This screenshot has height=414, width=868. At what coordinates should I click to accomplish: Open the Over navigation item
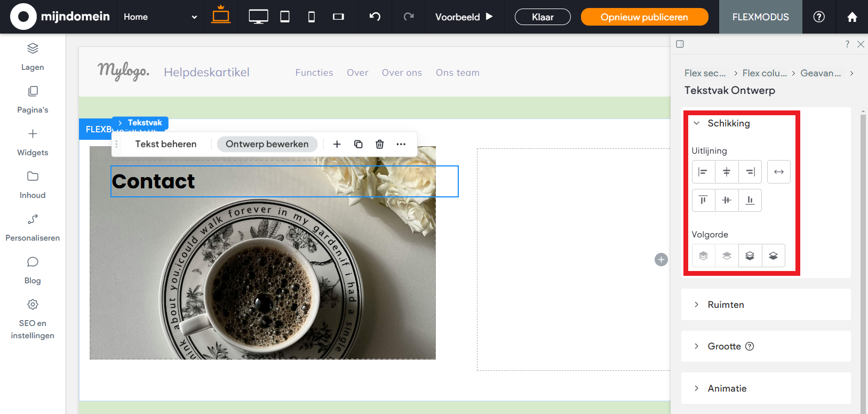tap(357, 73)
